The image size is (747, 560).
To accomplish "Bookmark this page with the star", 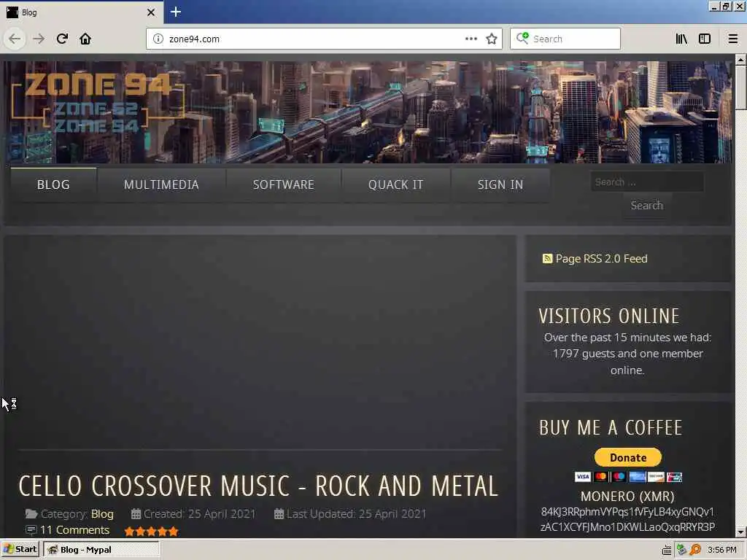I will [x=492, y=39].
